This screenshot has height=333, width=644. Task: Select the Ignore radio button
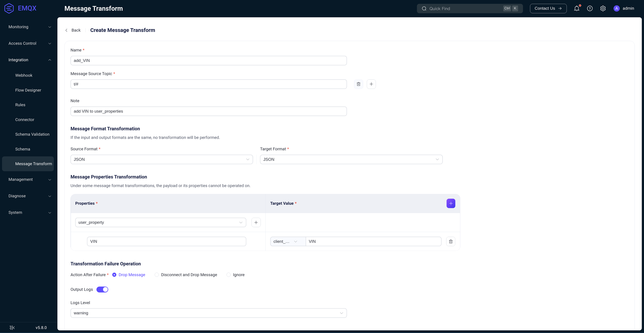coord(228,275)
